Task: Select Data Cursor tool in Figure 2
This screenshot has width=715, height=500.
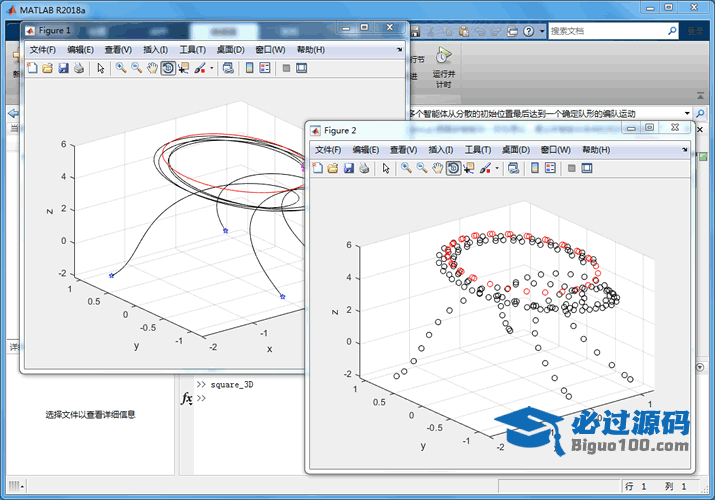Action: click(469, 168)
